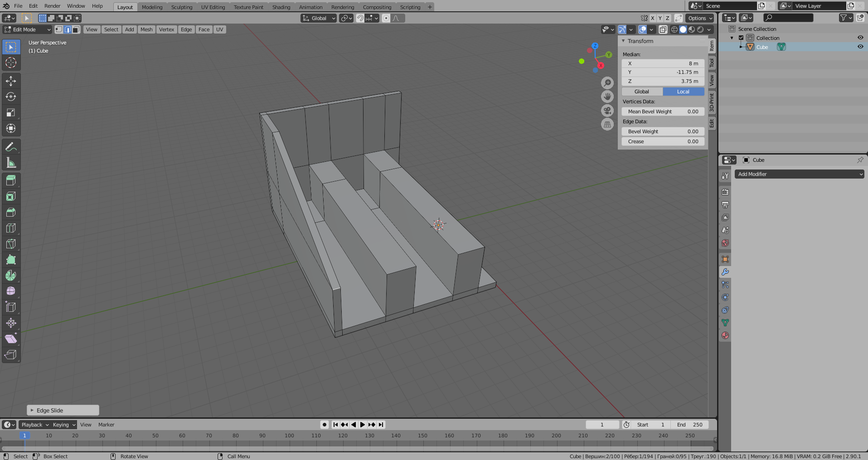This screenshot has height=460, width=868.
Task: Click the Options button in header
Action: [700, 18]
